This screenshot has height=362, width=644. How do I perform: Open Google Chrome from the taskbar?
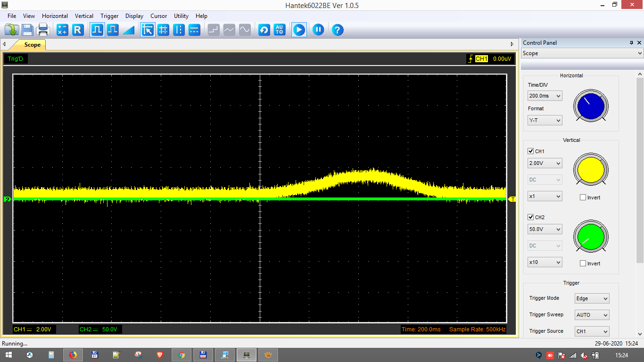point(181,355)
